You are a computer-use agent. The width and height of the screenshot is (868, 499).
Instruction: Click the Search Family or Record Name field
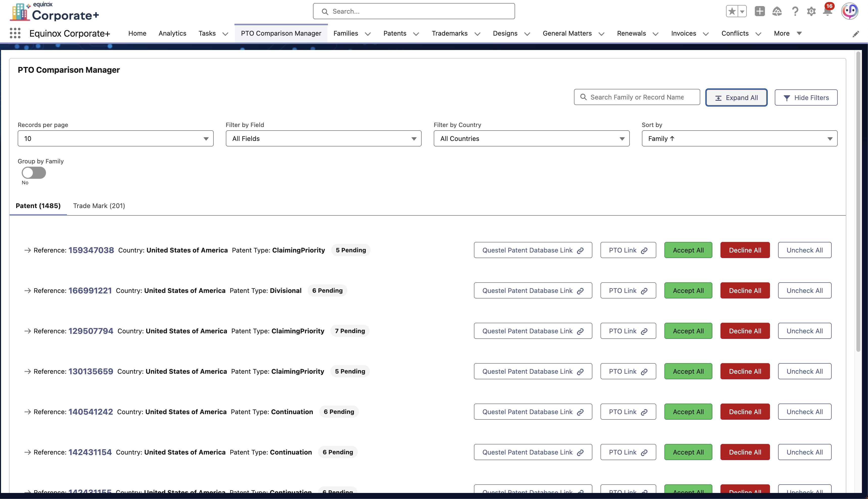coord(637,97)
